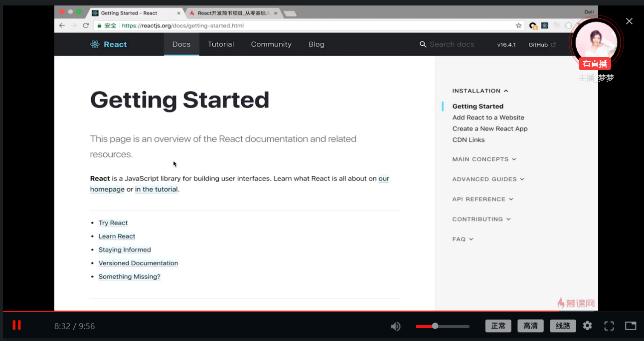Image resolution: width=644 pixels, height=341 pixels.
Task: Switch to the React开发简书项目 browser tab
Action: (231, 13)
